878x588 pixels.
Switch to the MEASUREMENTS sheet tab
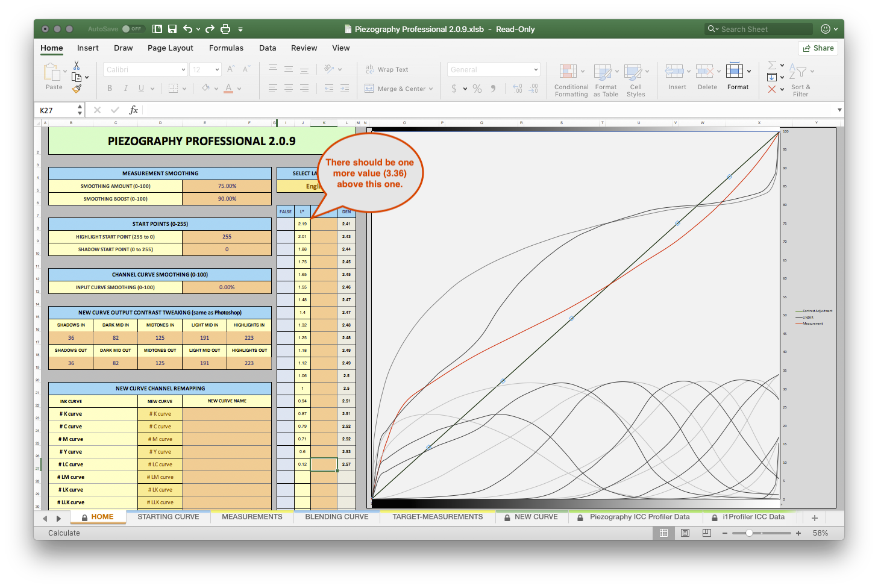(x=252, y=517)
